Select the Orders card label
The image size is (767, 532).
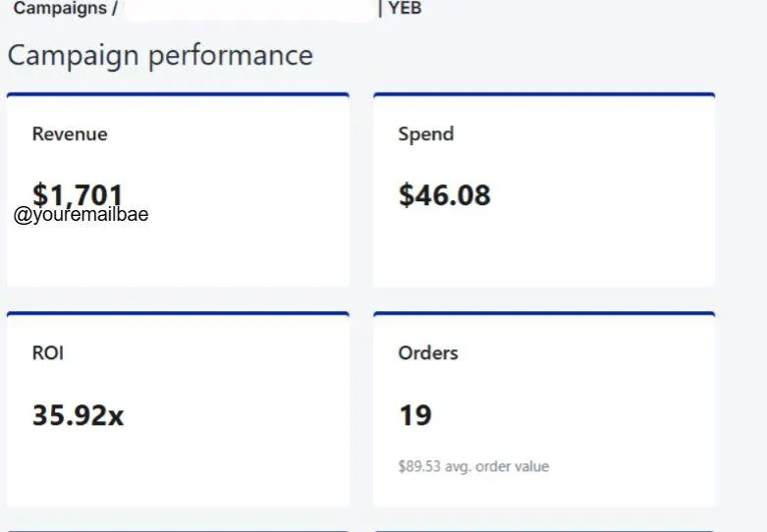pyautogui.click(x=427, y=353)
